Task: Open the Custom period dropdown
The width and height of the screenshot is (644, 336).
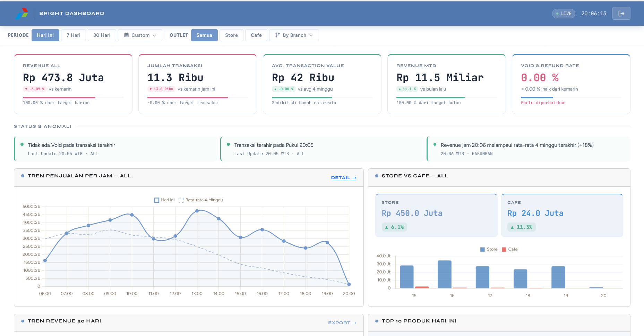Action: coord(140,35)
